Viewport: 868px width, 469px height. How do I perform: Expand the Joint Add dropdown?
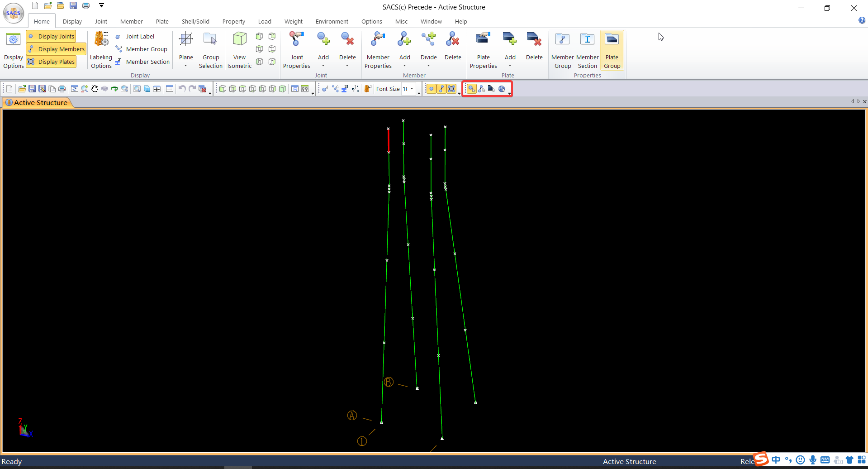(323, 66)
